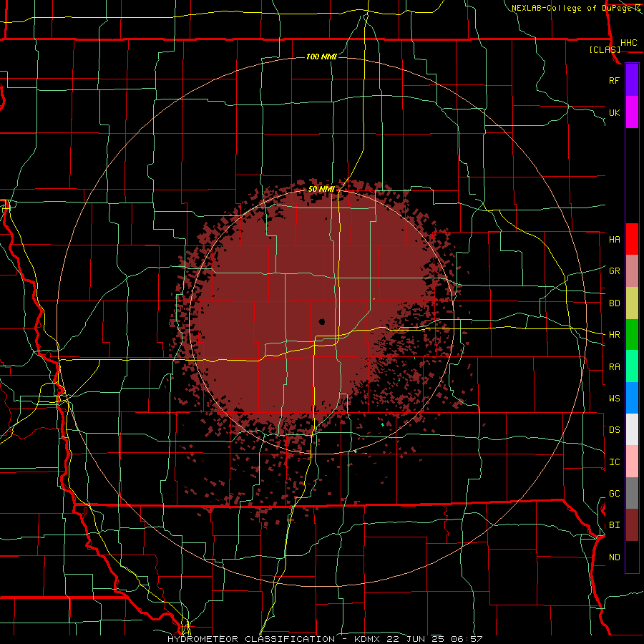Click the gray GC legend swatch
Viewport: 644px width, 644px height.
[x=632, y=493]
